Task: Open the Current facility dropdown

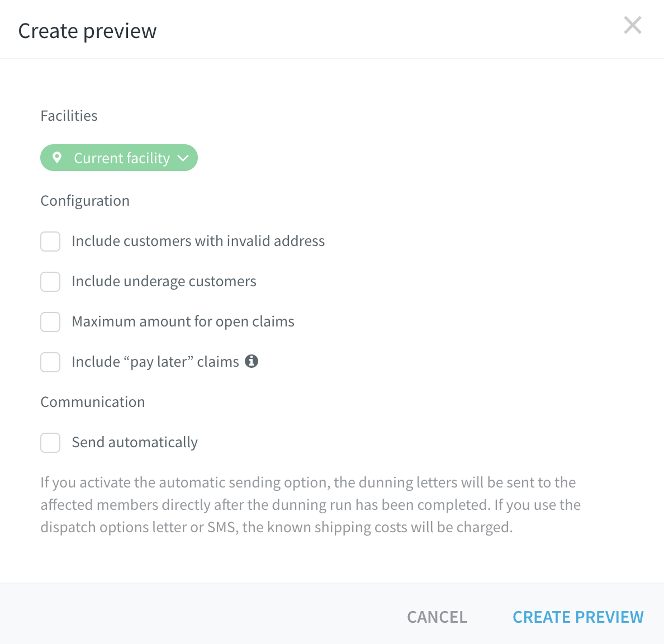Action: [x=119, y=158]
